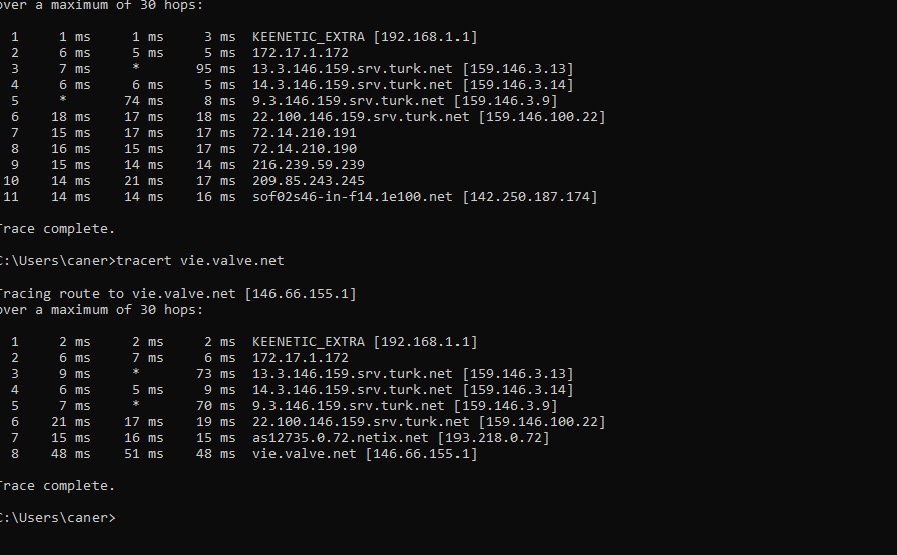The width and height of the screenshot is (897, 555).
Task: Click the IP address 146.66.155.1 in Tracing route line
Action: point(300,294)
